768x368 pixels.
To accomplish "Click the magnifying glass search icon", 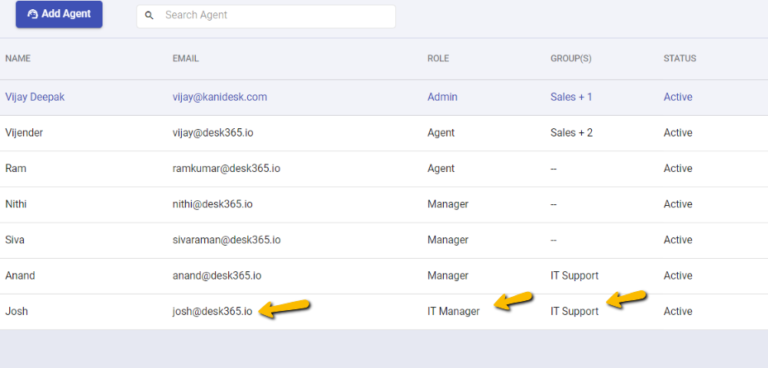I will (149, 16).
